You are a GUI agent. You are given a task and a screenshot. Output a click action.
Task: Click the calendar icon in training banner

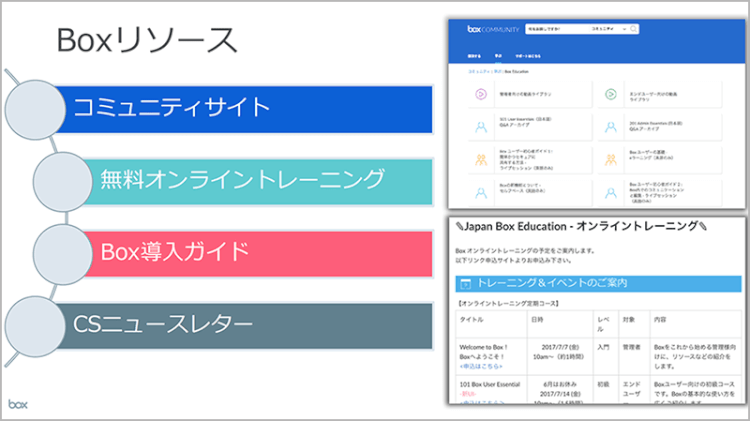465,283
